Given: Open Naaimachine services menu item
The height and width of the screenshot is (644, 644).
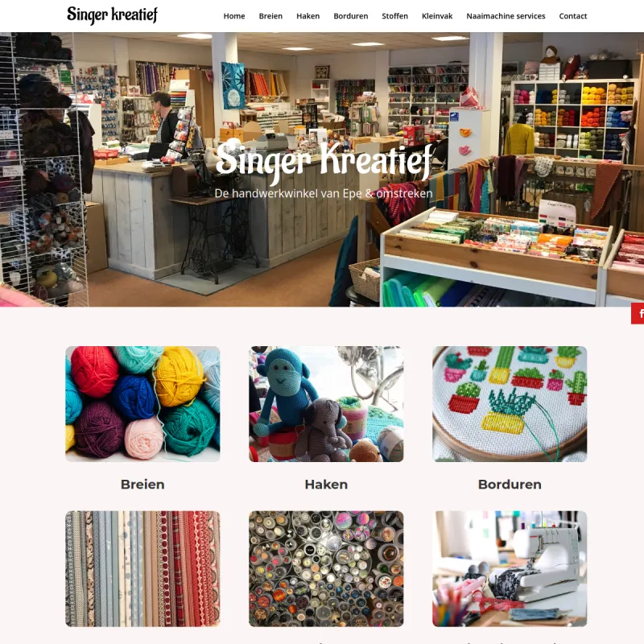Looking at the screenshot, I should point(506,16).
